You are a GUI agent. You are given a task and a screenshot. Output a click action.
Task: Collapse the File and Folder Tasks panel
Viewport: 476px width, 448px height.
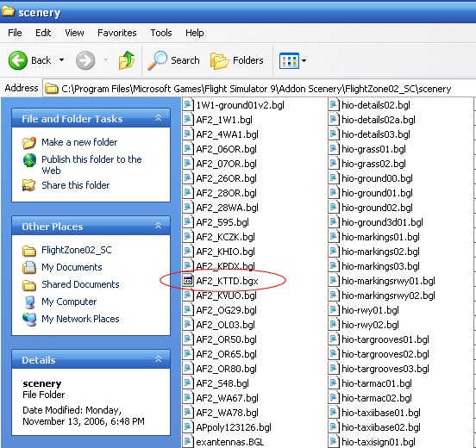point(158,118)
